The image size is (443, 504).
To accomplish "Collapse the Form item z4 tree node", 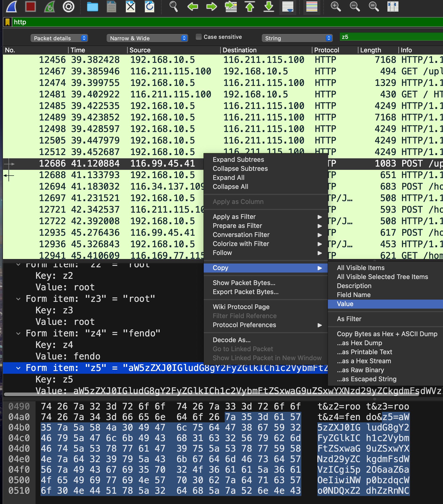I will (18, 333).
